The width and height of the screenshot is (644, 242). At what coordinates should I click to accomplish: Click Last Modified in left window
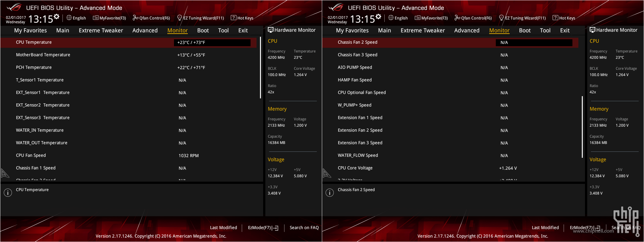coord(223,228)
